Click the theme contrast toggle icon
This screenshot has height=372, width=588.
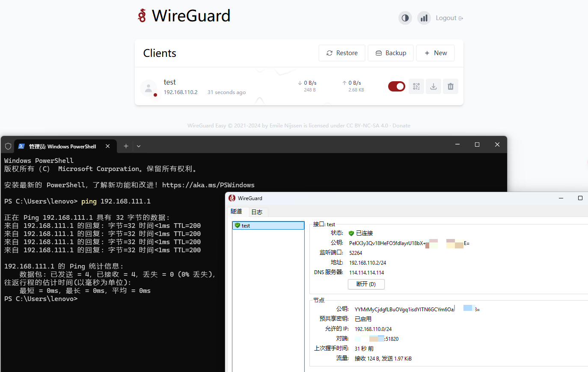(x=405, y=18)
